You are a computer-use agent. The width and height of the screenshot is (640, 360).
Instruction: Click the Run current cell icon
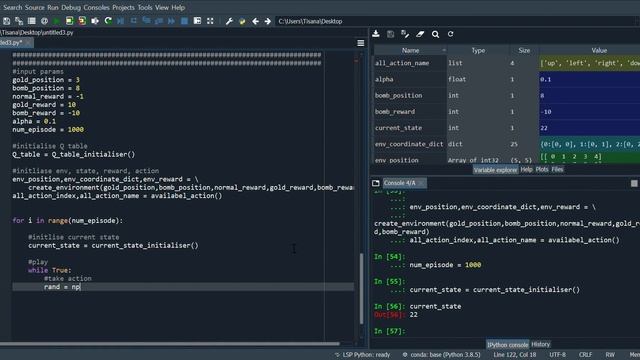pos(69,21)
